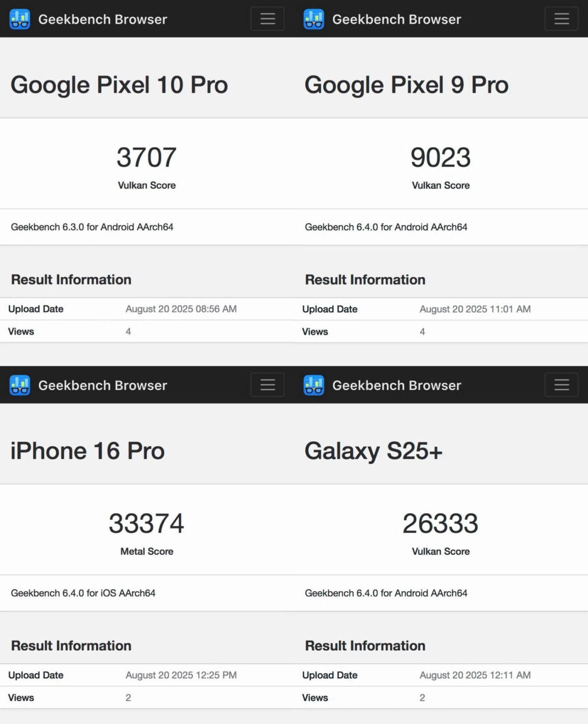
Task: Click the Geekbench logo on iPhone 16 Pro page
Action: pos(19,385)
